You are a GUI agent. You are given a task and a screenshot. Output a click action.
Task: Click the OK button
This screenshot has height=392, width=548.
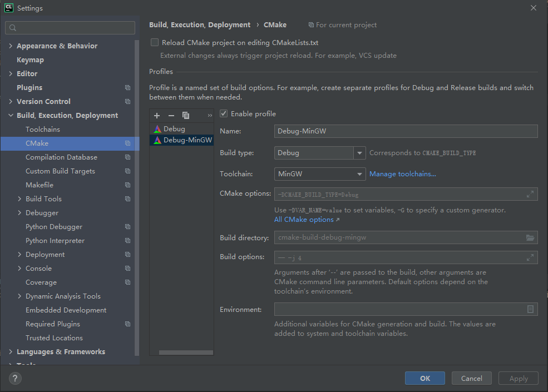(424, 379)
